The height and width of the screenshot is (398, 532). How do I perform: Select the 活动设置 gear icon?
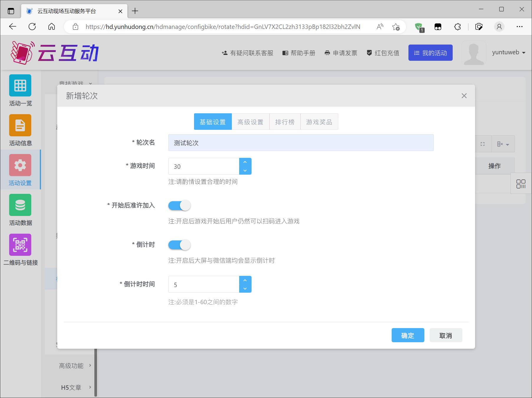tap(20, 165)
